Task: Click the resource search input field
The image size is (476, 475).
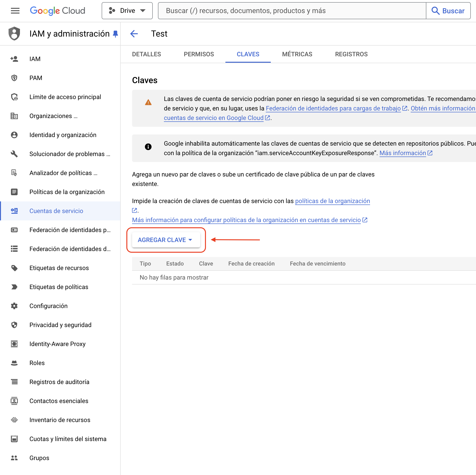Action: coord(292,11)
